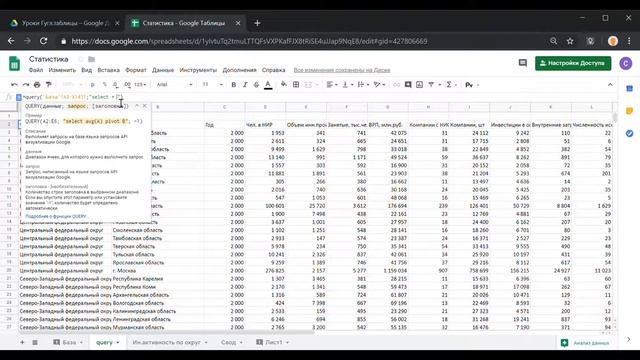Click the move-to-folder icon by title
The height and width of the screenshot is (360, 640).
click(91, 59)
